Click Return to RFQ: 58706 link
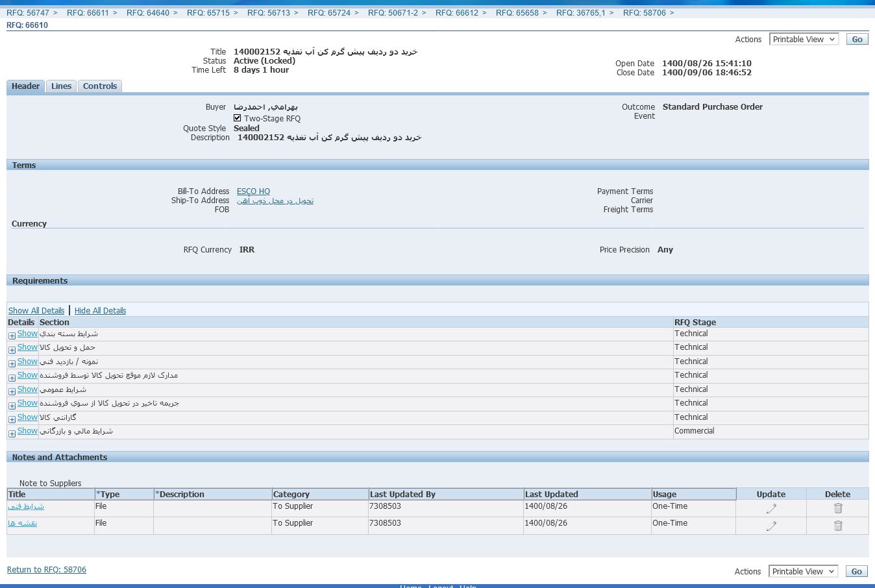Viewport: 875px width, 588px height. [47, 570]
